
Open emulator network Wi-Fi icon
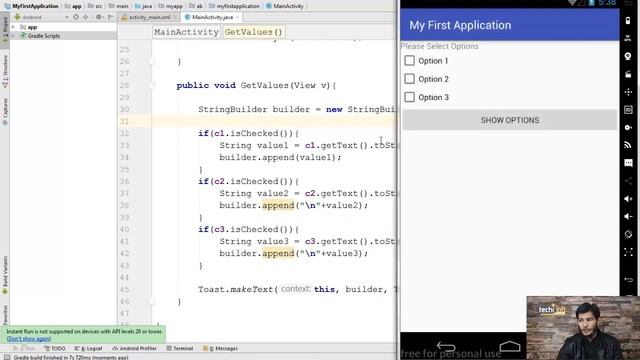point(628,145)
